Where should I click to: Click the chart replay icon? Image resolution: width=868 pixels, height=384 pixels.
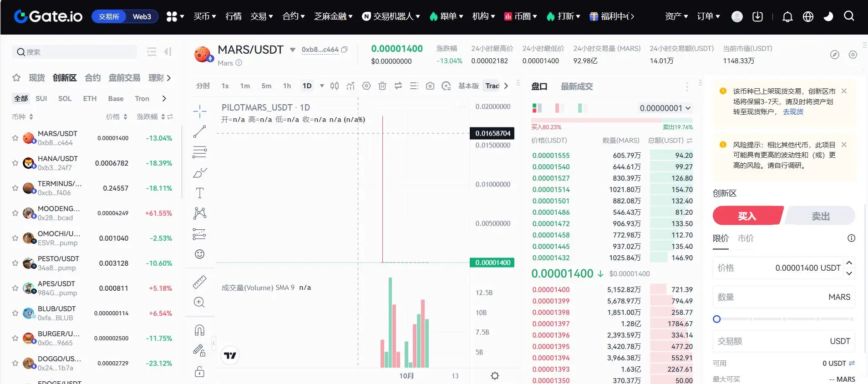(446, 86)
